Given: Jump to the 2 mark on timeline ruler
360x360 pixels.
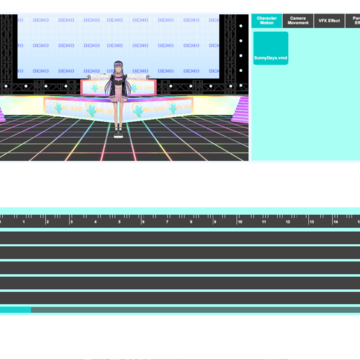Looking at the screenshot, I should tap(48, 222).
